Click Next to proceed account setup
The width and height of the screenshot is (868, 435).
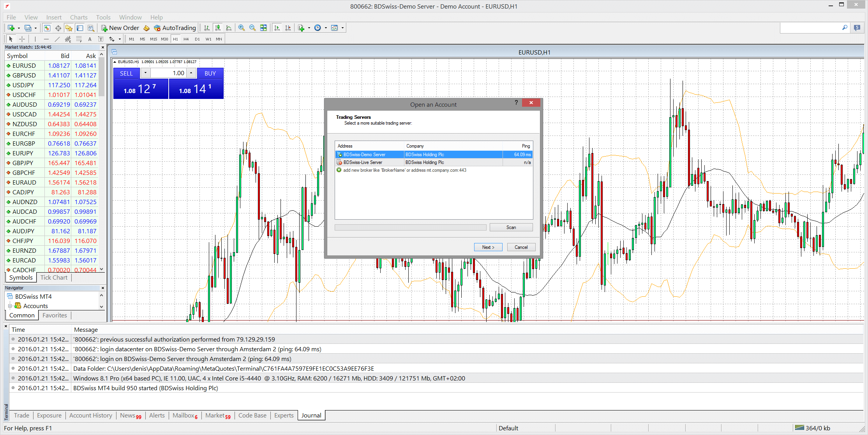[x=487, y=247]
